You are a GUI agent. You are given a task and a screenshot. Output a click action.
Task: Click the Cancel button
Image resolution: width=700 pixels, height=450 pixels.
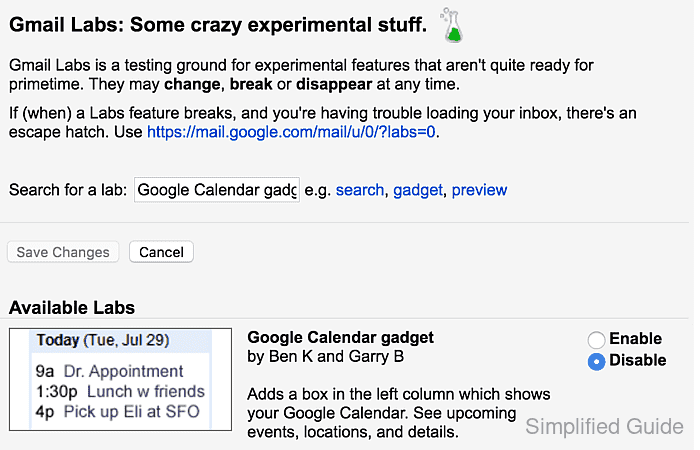tap(161, 252)
